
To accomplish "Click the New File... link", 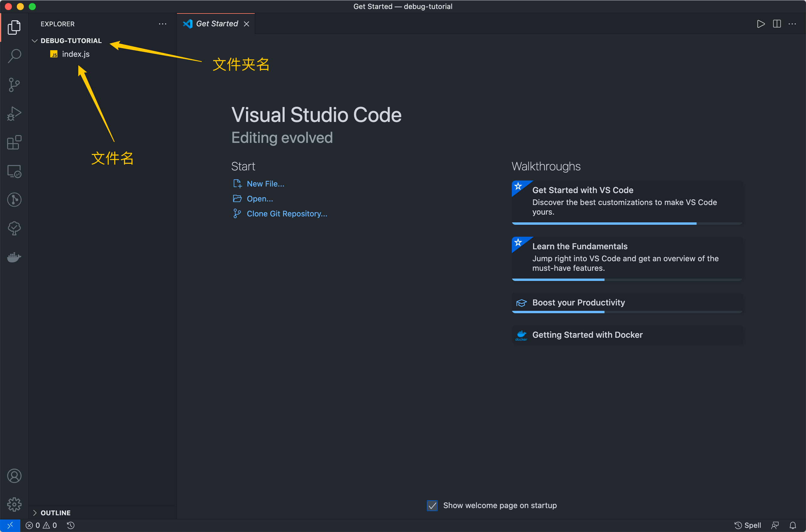I will pos(265,184).
